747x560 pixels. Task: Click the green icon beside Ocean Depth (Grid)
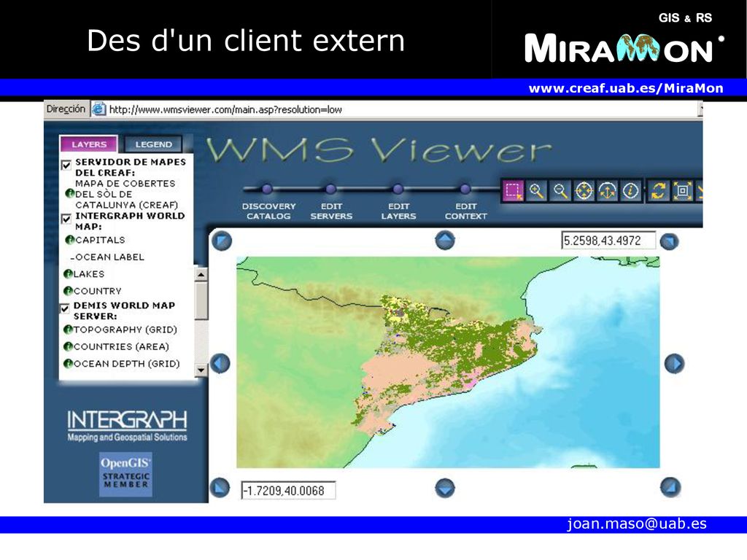(68, 364)
